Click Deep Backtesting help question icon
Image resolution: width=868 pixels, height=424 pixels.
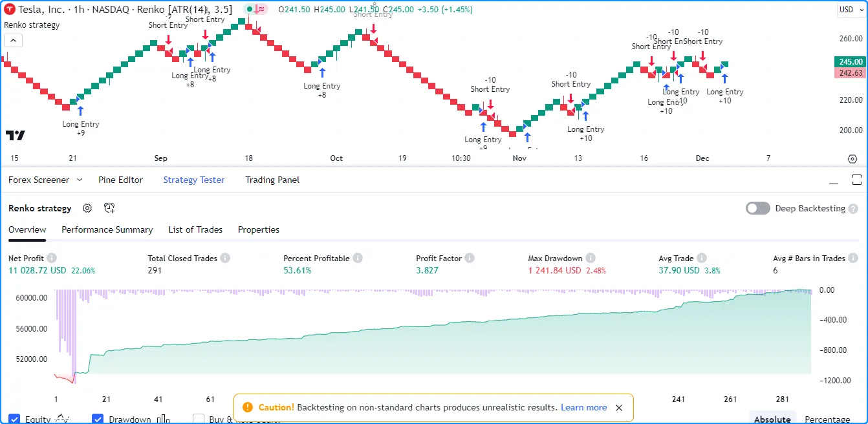(853, 208)
